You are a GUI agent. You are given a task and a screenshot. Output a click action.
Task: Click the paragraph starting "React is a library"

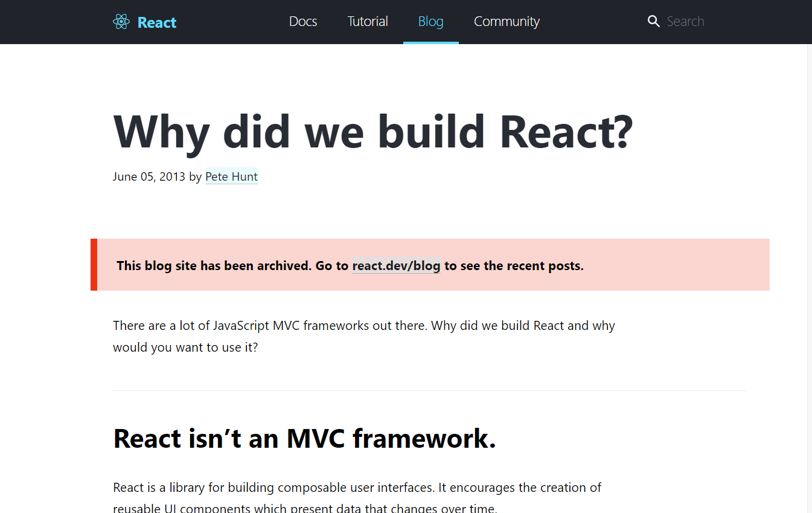pyautogui.click(x=357, y=497)
